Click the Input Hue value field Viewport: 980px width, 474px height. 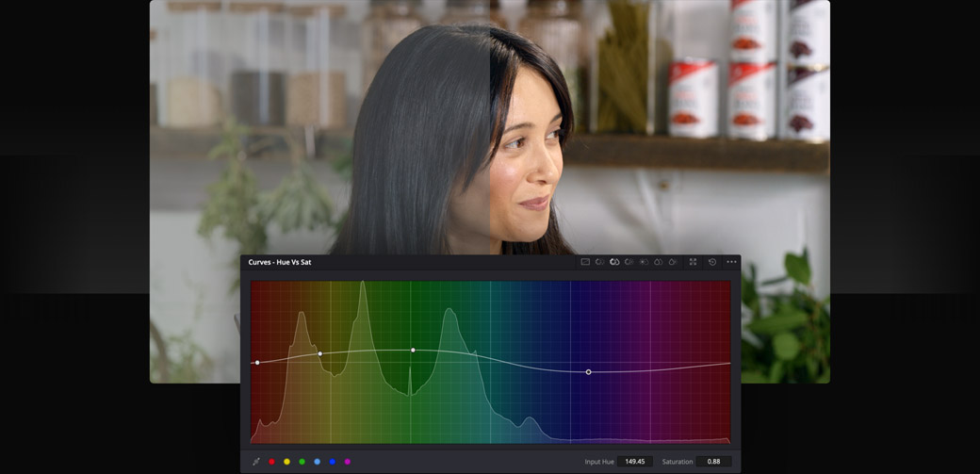tap(635, 462)
